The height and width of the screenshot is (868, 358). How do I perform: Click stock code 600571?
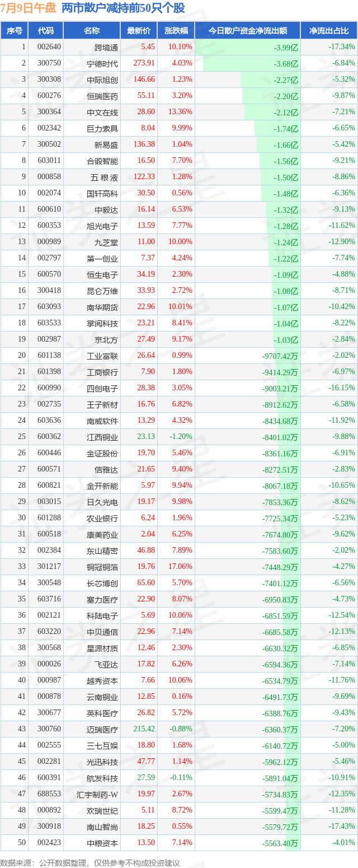[x=49, y=469]
